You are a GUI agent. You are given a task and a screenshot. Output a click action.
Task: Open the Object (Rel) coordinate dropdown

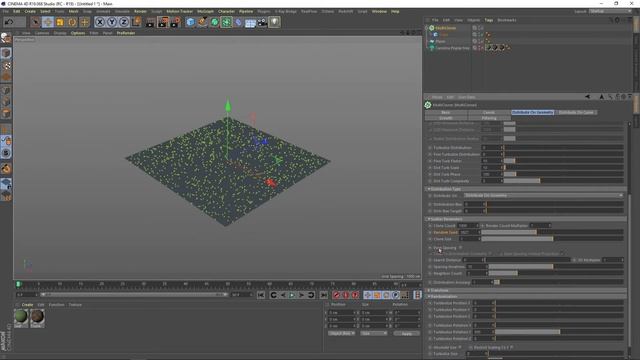(x=341, y=333)
